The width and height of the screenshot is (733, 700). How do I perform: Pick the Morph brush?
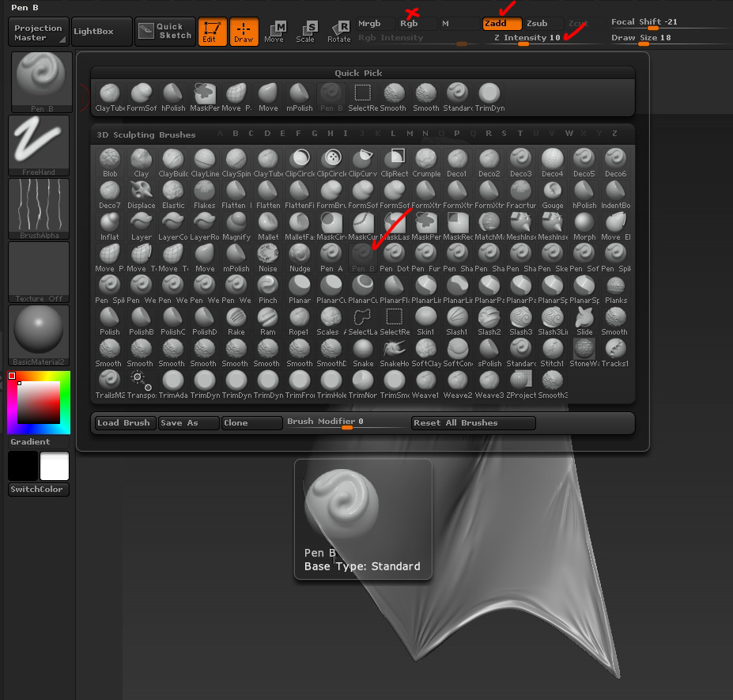click(584, 227)
